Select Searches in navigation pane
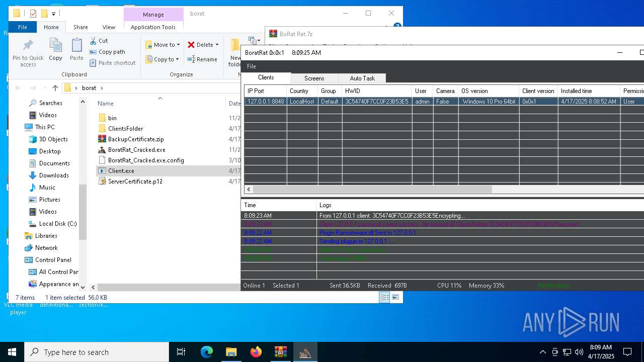 point(50,103)
